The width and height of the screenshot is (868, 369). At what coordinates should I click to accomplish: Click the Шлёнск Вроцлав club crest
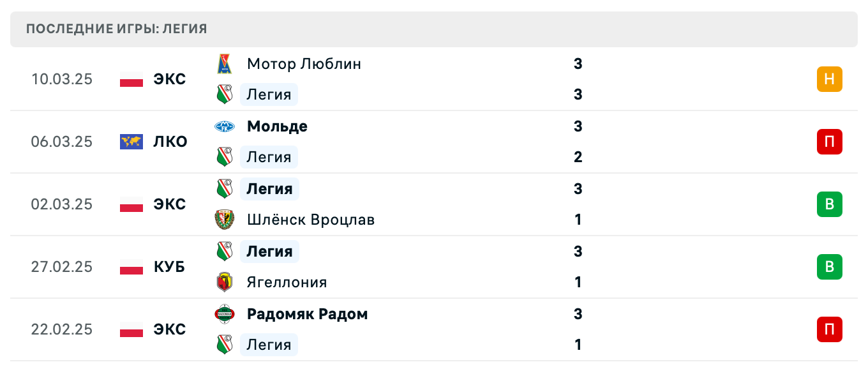[225, 220]
